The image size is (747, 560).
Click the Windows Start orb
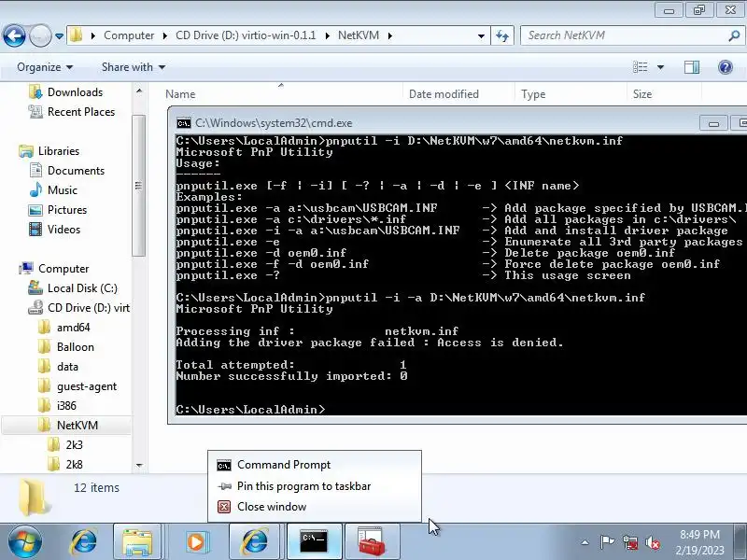[x=24, y=542]
